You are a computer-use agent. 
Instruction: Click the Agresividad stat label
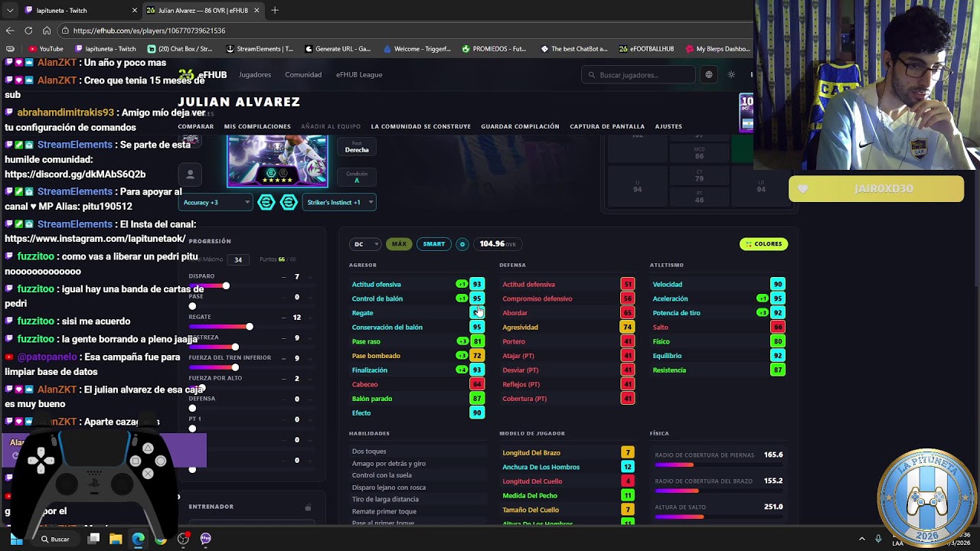pos(521,328)
